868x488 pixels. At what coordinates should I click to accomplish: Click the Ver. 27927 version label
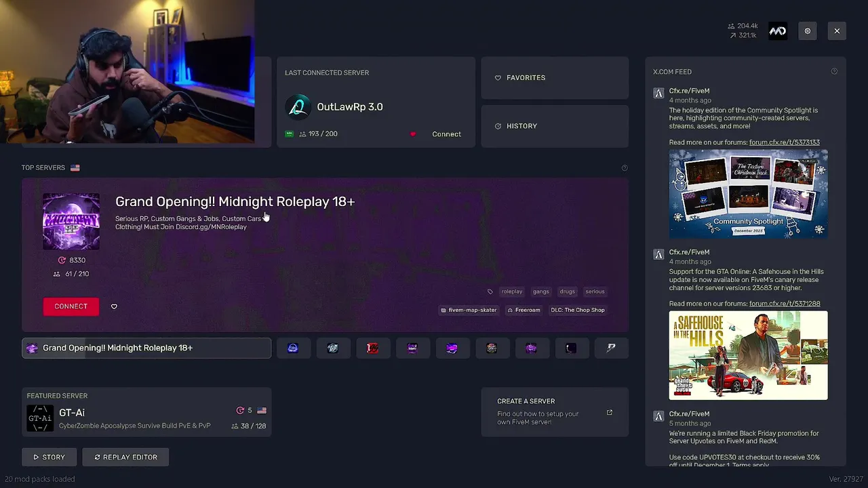[846, 479]
